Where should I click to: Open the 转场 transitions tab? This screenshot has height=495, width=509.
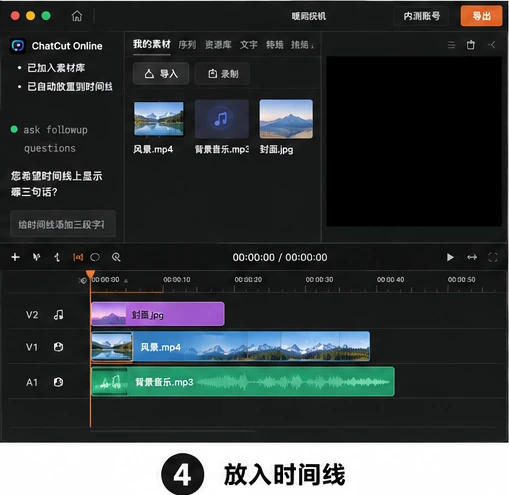275,45
